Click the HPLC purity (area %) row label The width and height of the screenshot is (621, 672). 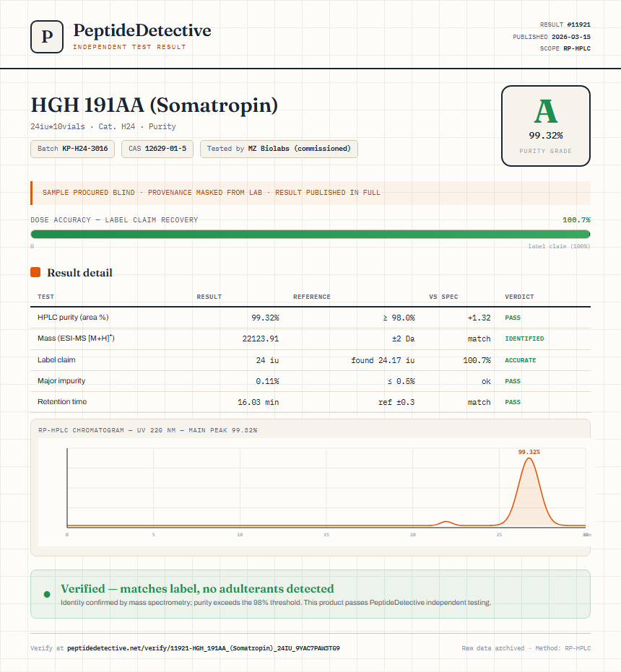tap(73, 317)
